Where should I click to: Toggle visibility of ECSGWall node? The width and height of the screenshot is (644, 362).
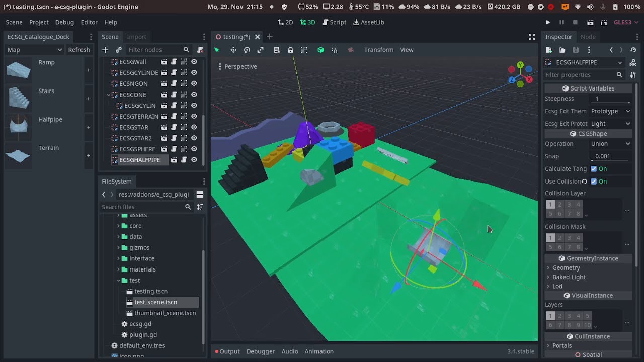[x=194, y=62]
